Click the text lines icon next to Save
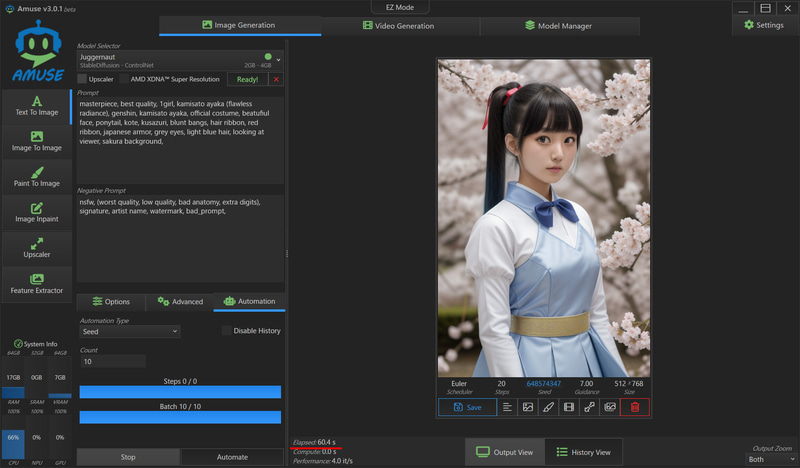This screenshot has width=800, height=468. pyautogui.click(x=507, y=407)
